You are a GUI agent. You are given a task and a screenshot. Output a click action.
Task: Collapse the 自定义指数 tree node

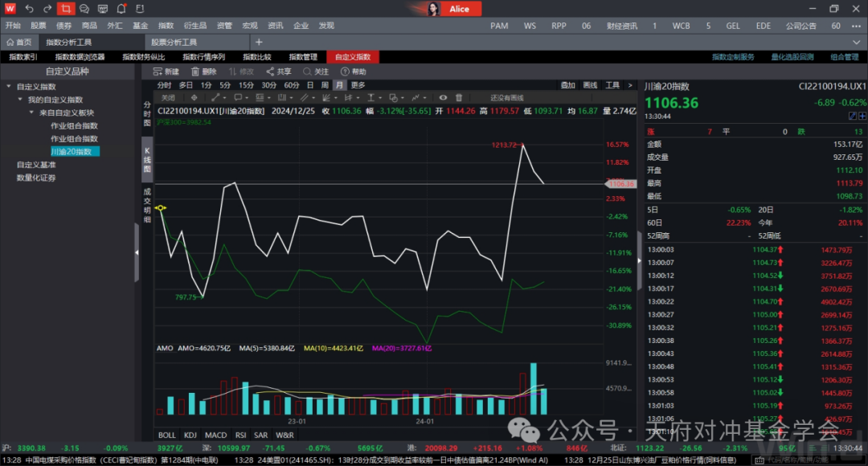(9, 87)
